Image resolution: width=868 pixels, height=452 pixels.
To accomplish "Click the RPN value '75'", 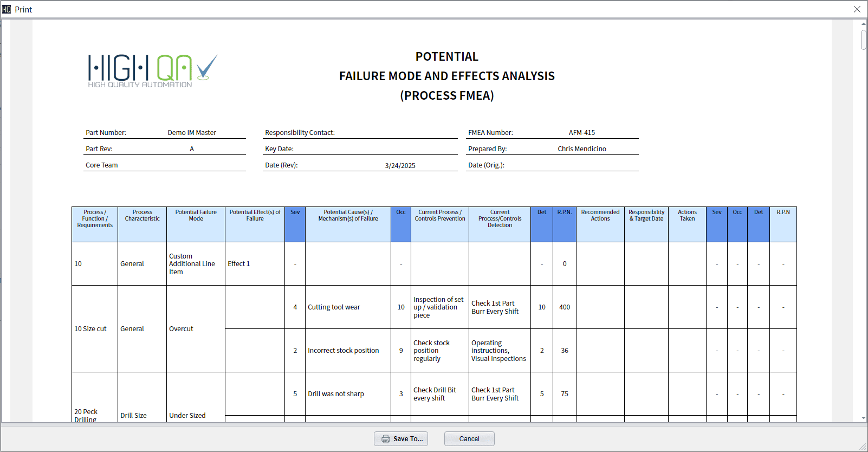I will click(x=565, y=393).
